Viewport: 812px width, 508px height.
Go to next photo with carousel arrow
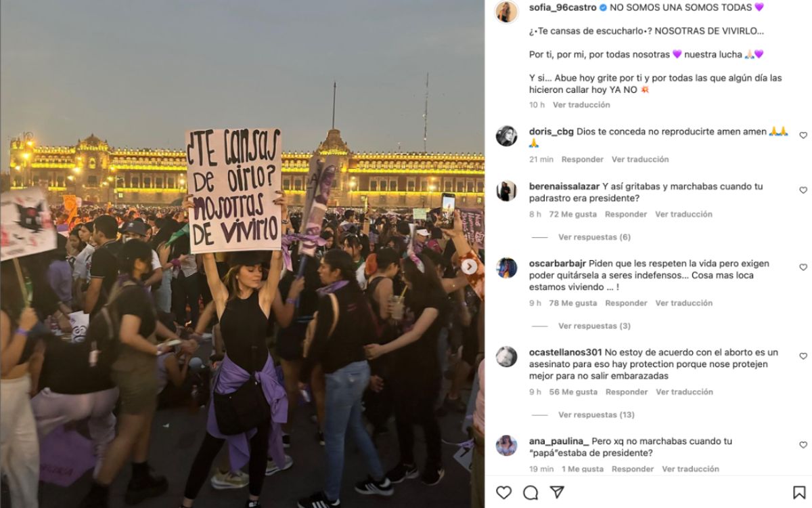click(x=469, y=267)
